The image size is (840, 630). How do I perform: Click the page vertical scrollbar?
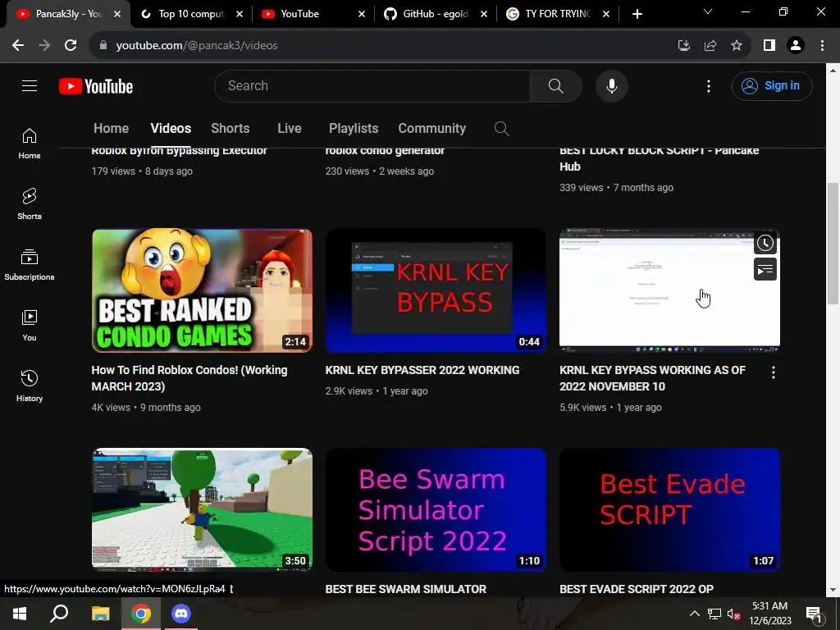833,243
